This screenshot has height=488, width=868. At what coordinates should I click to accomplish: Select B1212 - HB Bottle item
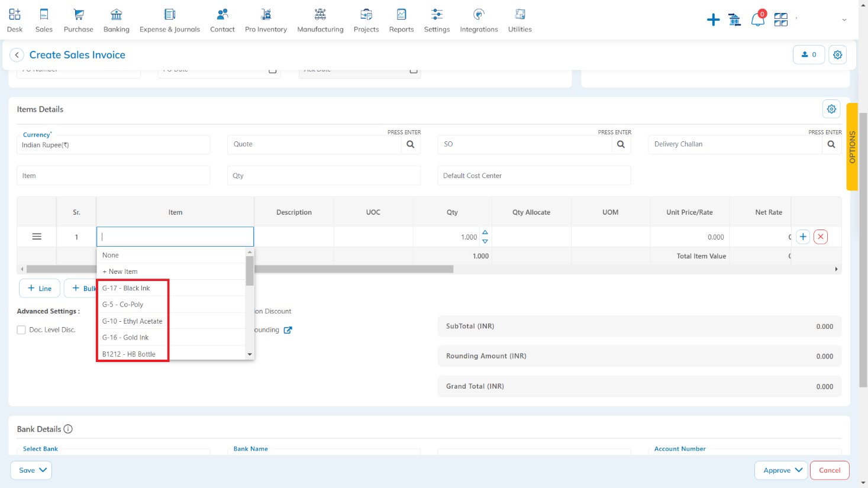point(171,354)
